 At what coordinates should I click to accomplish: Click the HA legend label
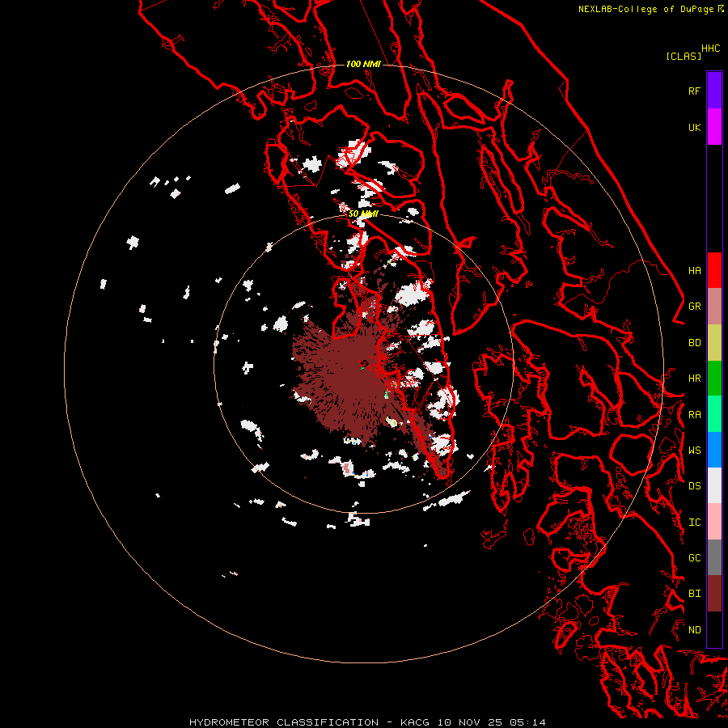[694, 271]
